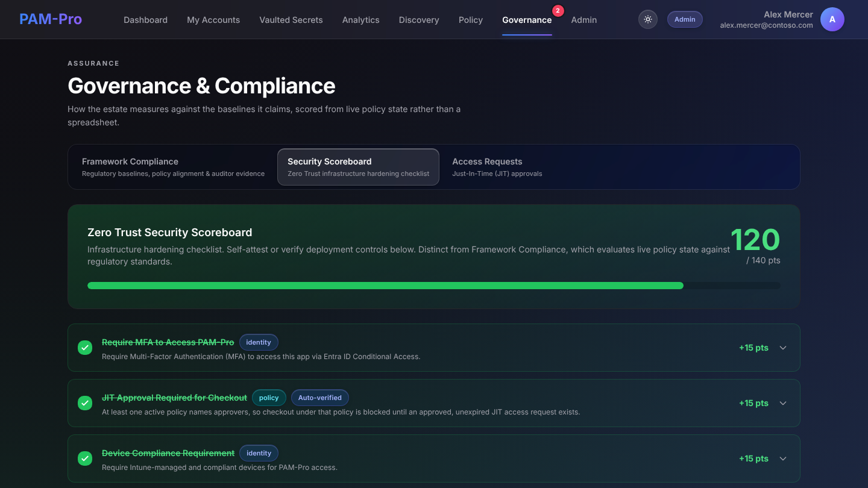Toggle the Device Compliance check mark

(85, 458)
